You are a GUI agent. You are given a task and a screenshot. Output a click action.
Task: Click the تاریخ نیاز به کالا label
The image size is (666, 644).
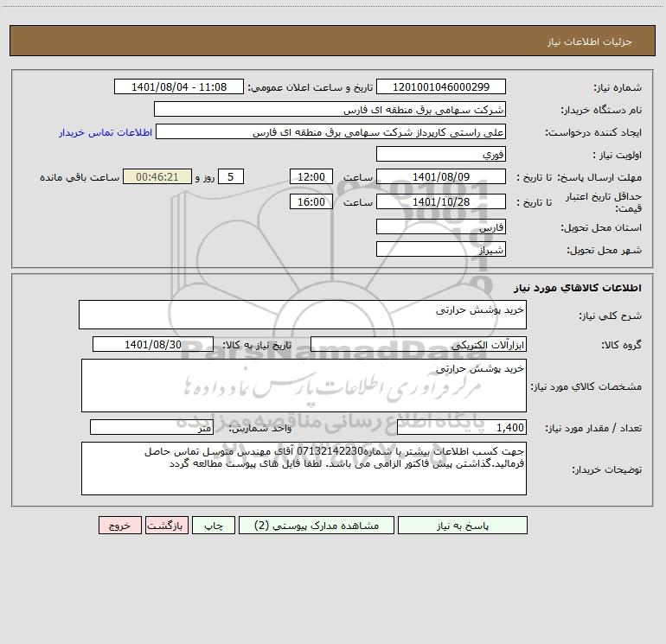pos(257,345)
